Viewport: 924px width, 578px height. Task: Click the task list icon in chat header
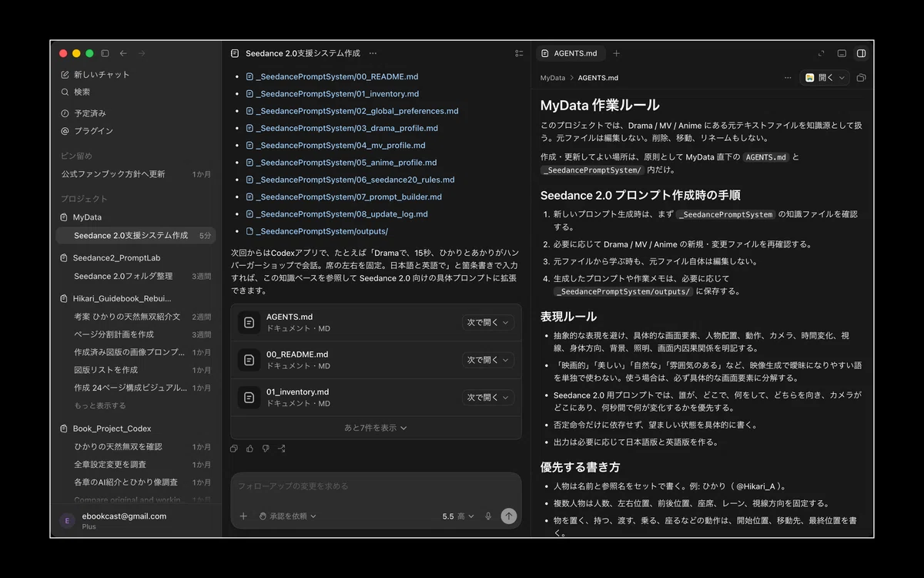tap(519, 53)
